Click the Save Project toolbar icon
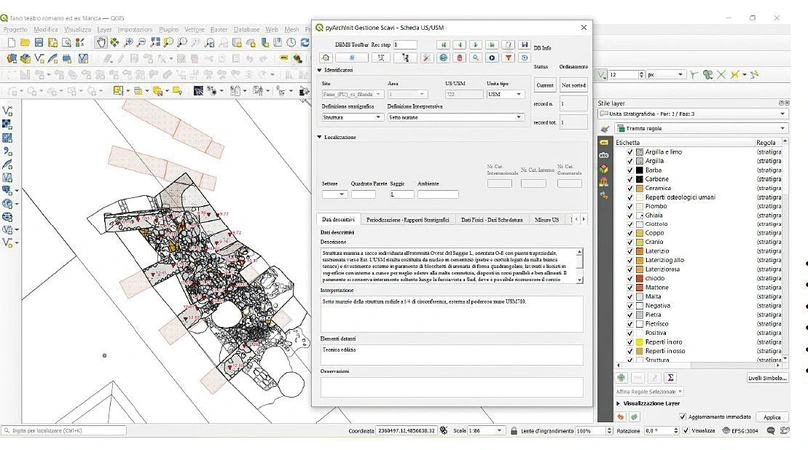 coord(37,44)
